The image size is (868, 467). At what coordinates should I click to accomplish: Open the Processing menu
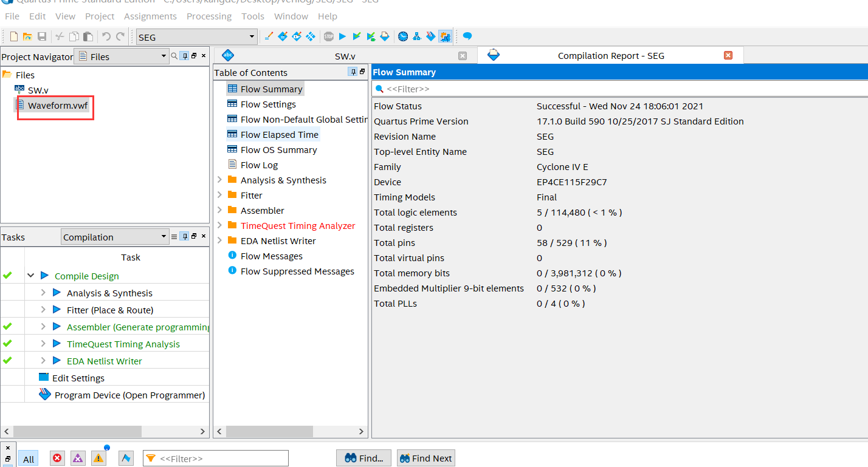tap(209, 16)
